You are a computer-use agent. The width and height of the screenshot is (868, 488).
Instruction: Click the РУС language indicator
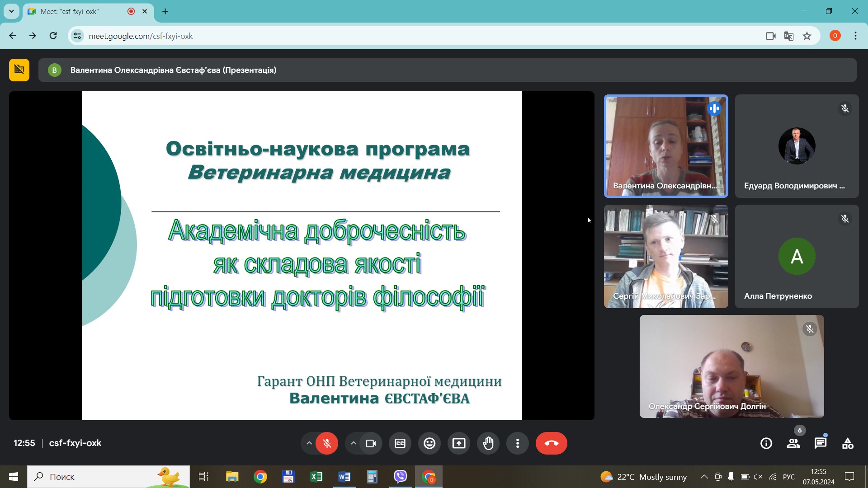click(x=789, y=477)
